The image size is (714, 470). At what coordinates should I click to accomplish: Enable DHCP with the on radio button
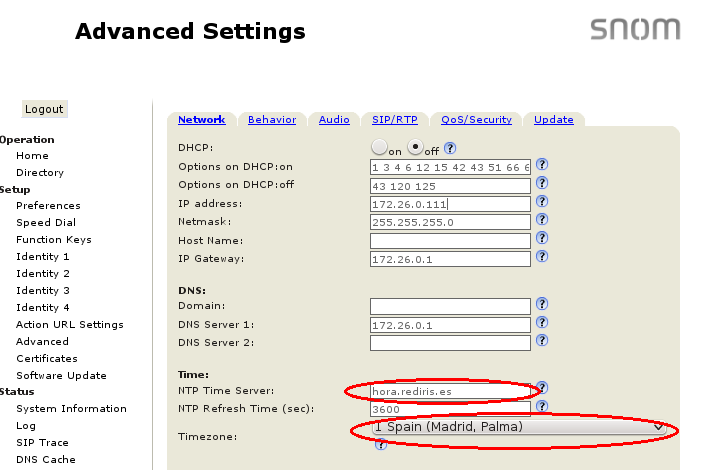click(x=379, y=146)
